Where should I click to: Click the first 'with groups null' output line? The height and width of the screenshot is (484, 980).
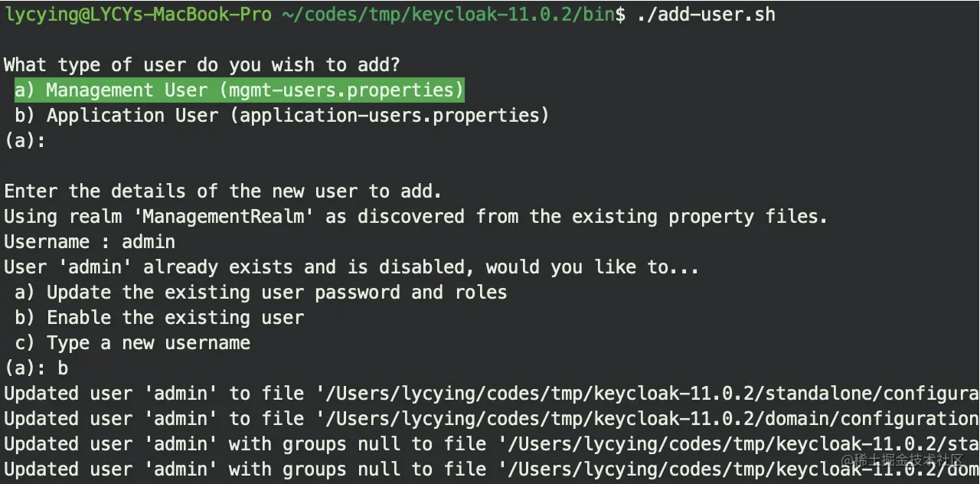490,444
